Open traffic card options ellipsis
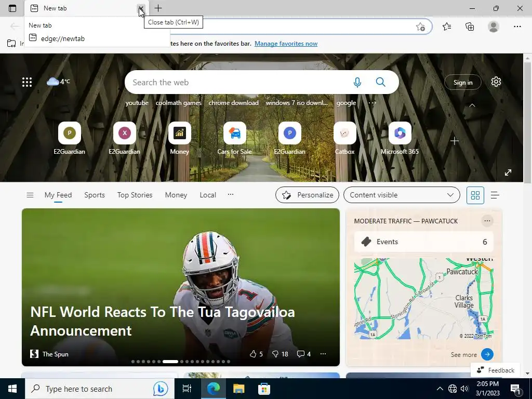Image resolution: width=532 pixels, height=399 pixels. click(487, 221)
